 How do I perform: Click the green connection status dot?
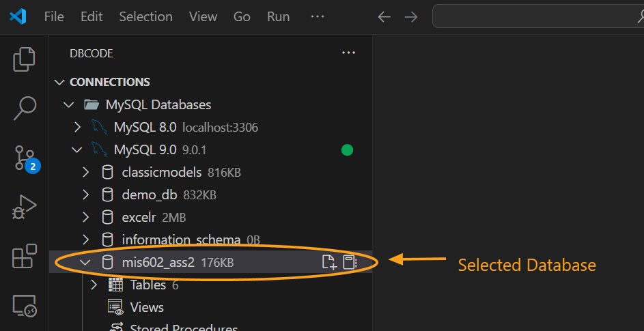coord(347,150)
